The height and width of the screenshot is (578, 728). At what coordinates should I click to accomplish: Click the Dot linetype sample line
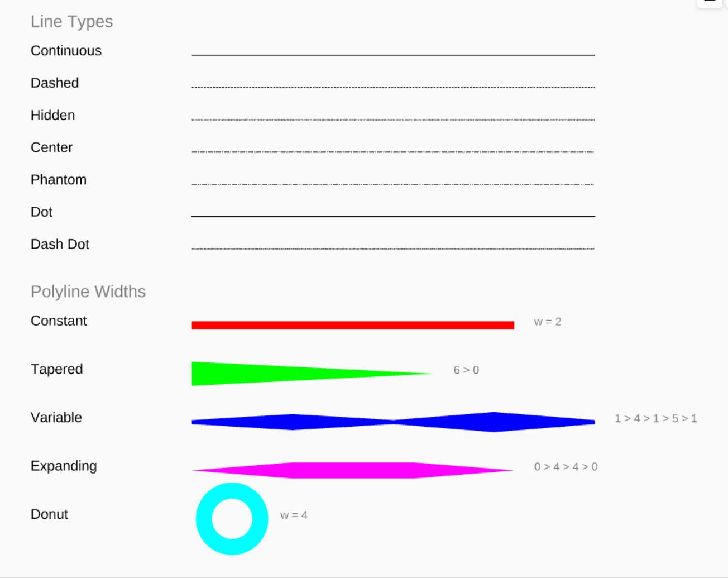tap(393, 216)
